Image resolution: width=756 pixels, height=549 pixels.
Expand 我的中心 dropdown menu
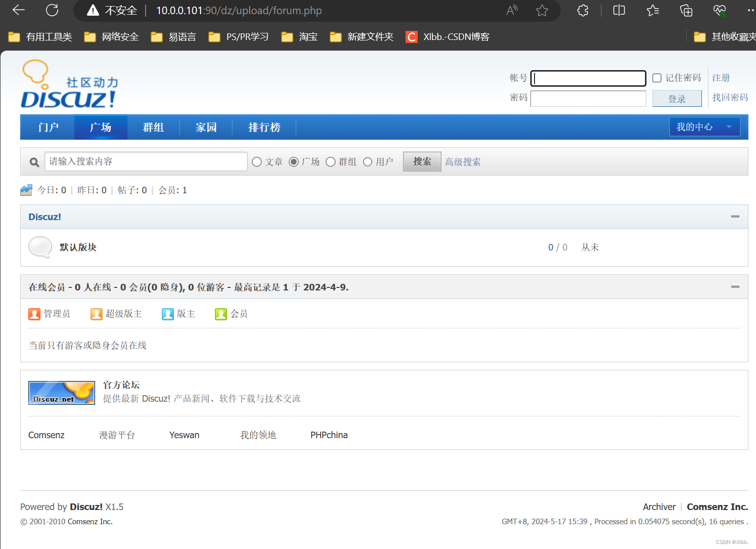point(705,127)
